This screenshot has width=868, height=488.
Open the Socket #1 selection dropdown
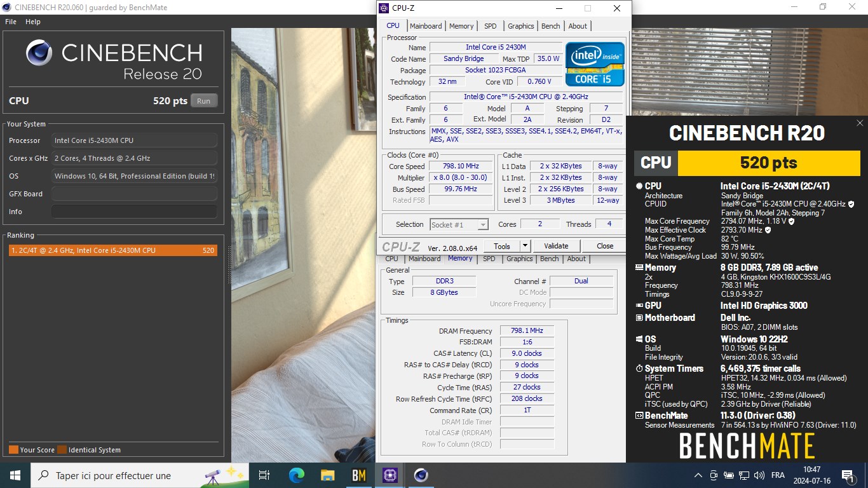459,224
